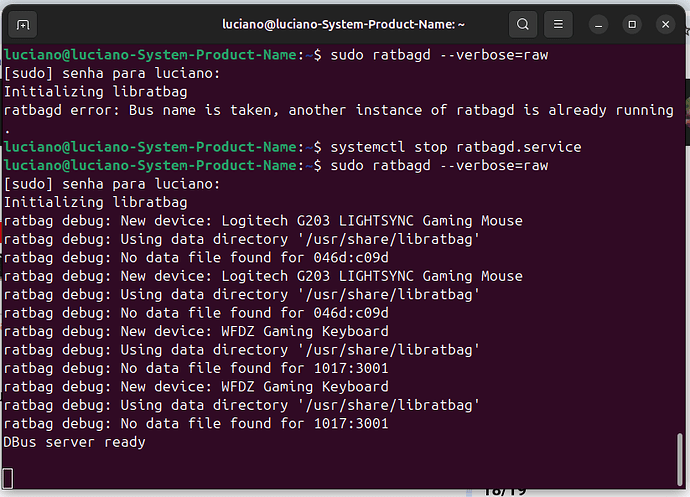Click the second '[sudo] senha para luciano' prompt

[112, 184]
